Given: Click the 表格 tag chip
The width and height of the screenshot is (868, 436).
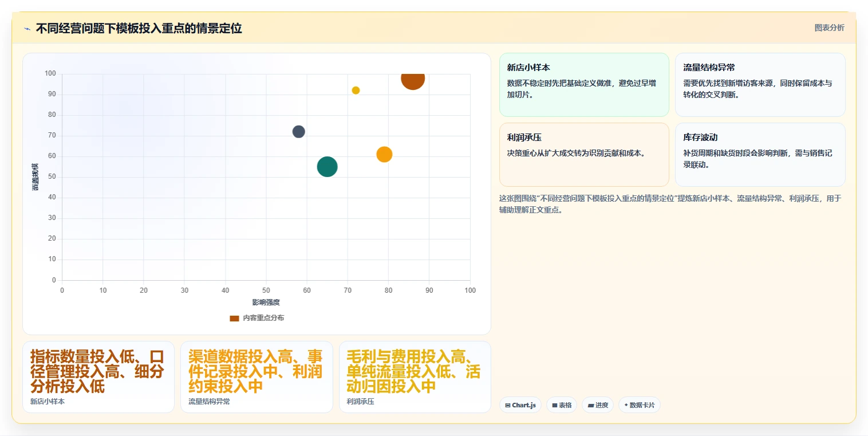Looking at the screenshot, I should pos(561,405).
